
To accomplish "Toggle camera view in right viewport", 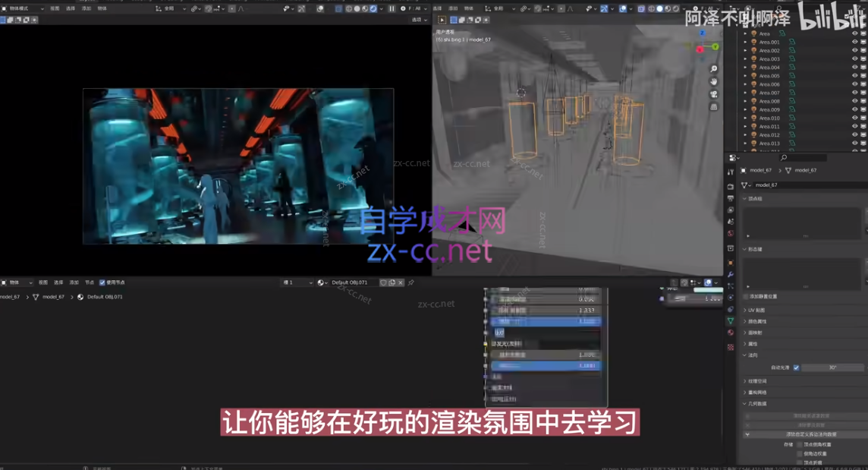I will click(714, 94).
